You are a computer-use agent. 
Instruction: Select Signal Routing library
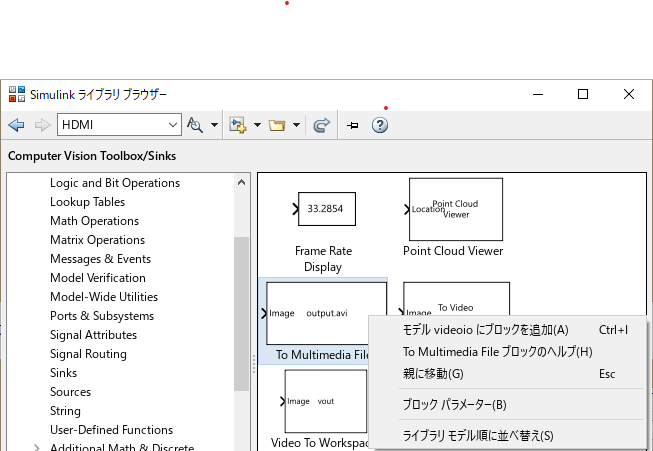pyautogui.click(x=88, y=354)
